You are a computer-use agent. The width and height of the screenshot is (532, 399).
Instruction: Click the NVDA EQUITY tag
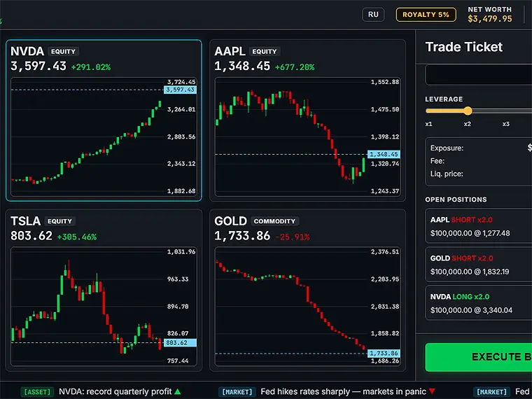tap(63, 52)
